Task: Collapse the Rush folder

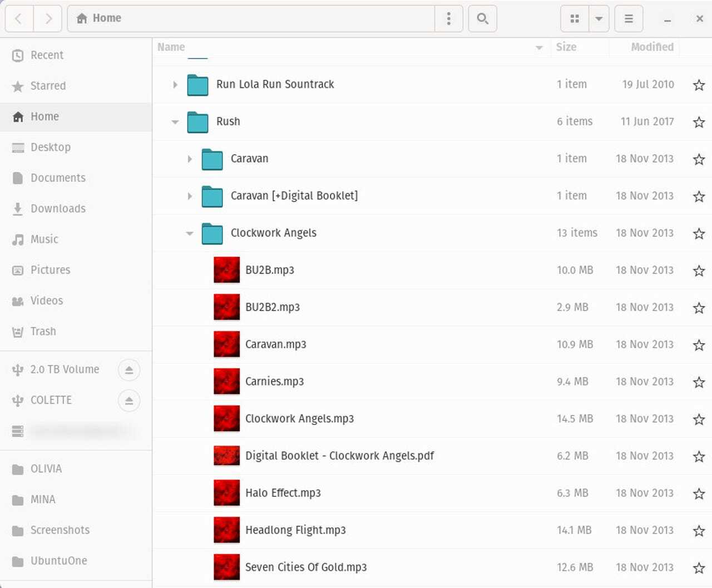Action: coord(175,122)
